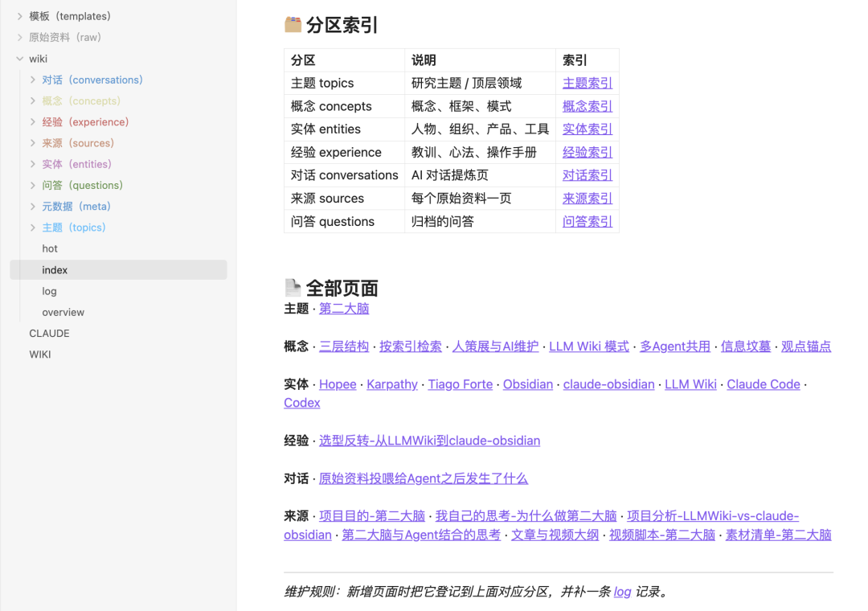Open the 多Agent共用 concept link
The image size is (868, 611).
point(675,347)
